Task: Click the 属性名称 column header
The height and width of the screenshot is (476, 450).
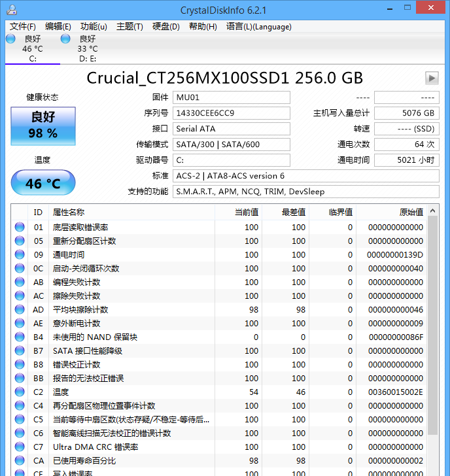Action: coord(131,212)
